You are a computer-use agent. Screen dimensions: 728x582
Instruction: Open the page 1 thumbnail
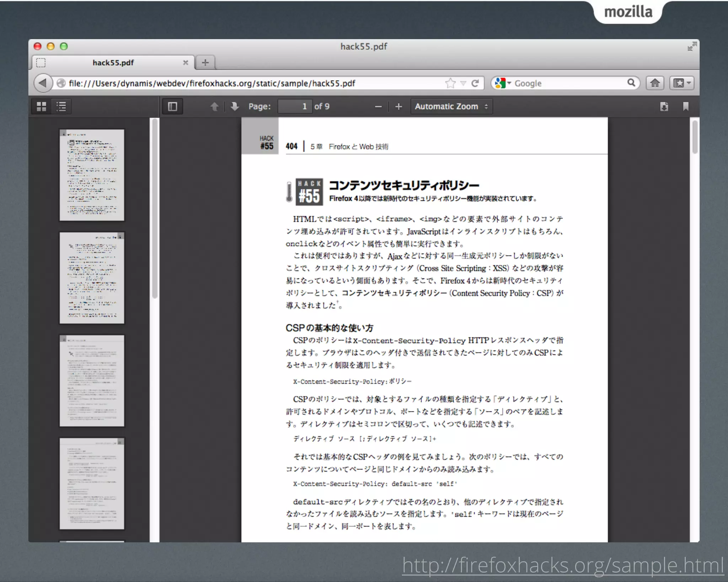[x=92, y=175]
